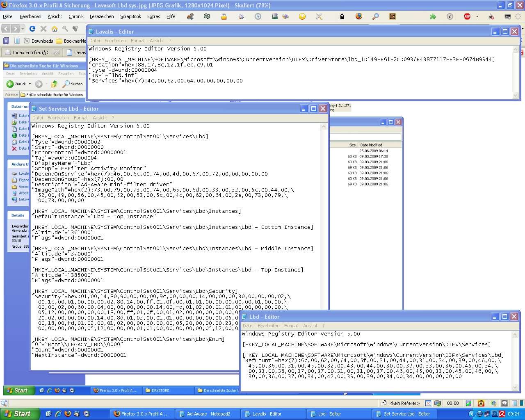Open the Bookmarkle... folder on bookmarks bar

click(x=71, y=41)
